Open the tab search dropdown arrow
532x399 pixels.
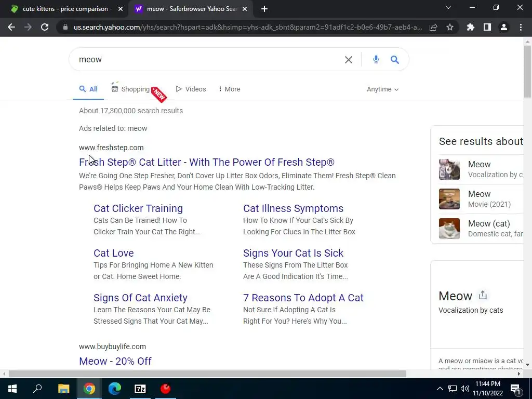pos(448,7)
